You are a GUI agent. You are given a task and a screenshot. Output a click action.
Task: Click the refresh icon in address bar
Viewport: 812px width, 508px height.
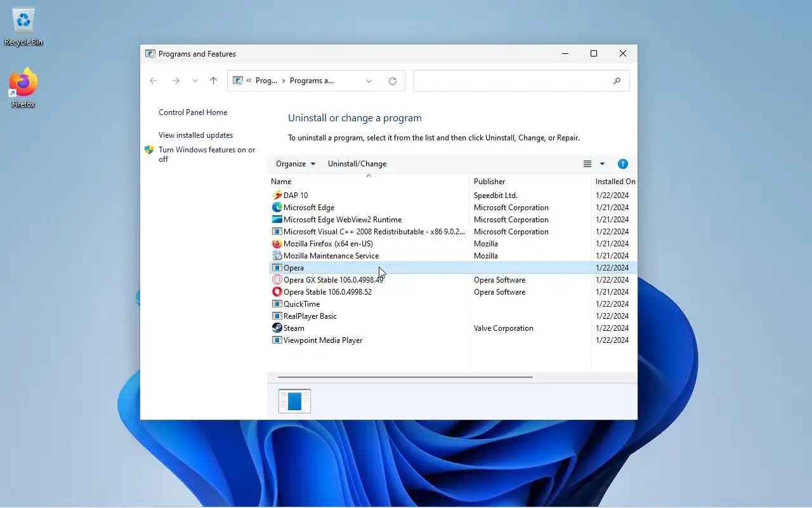tap(393, 81)
